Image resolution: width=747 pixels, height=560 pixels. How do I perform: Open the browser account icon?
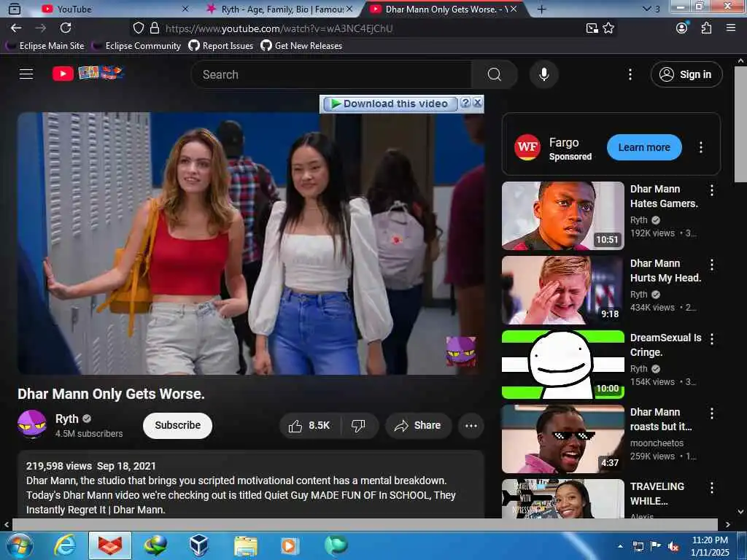pos(682,28)
